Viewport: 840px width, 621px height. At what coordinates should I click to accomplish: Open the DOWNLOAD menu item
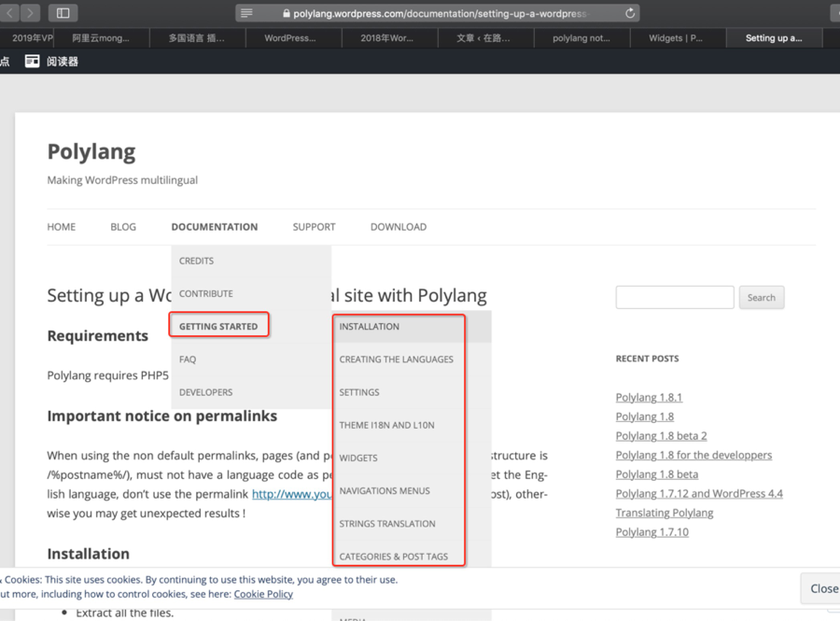tap(399, 227)
